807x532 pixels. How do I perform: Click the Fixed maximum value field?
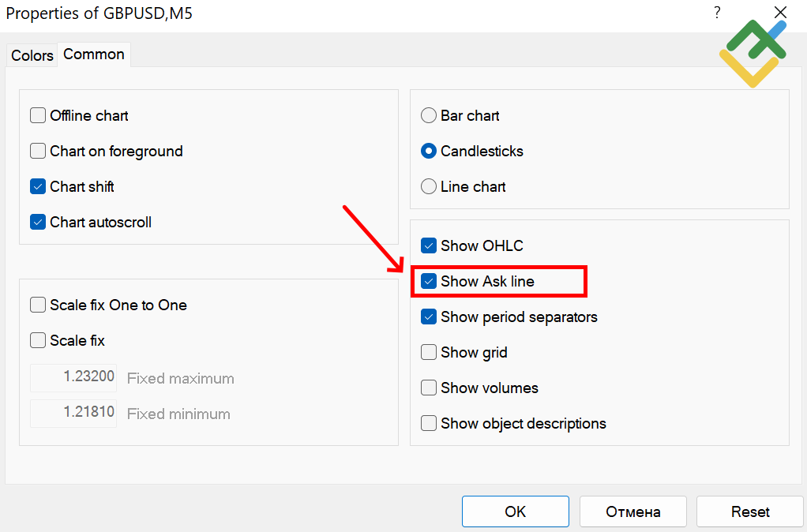point(73,377)
